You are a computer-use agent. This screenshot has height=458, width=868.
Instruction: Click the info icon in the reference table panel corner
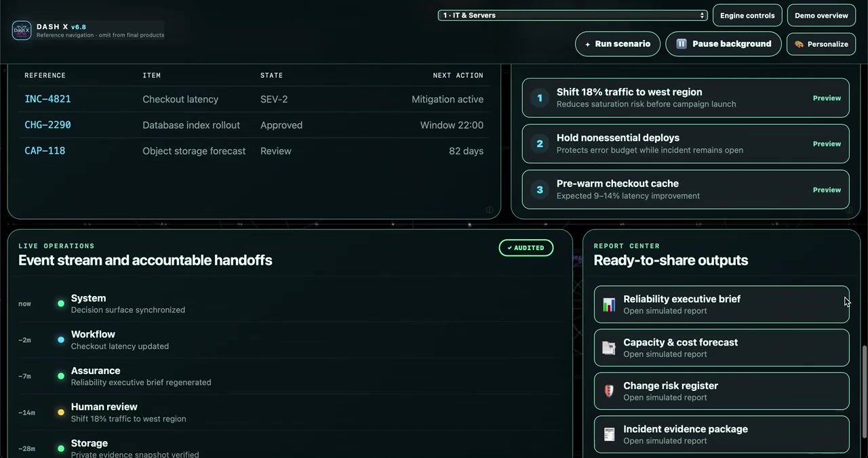[490, 210]
